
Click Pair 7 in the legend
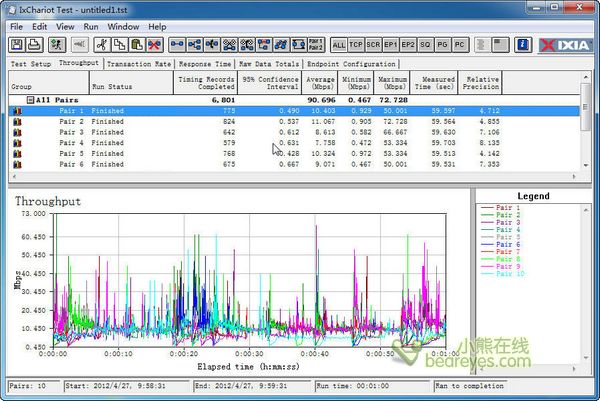pos(501,252)
